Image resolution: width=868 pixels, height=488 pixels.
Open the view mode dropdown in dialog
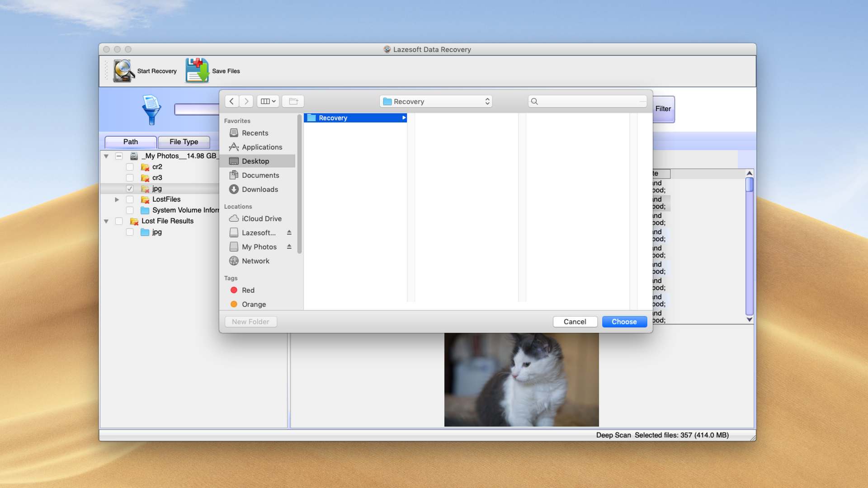[268, 101]
